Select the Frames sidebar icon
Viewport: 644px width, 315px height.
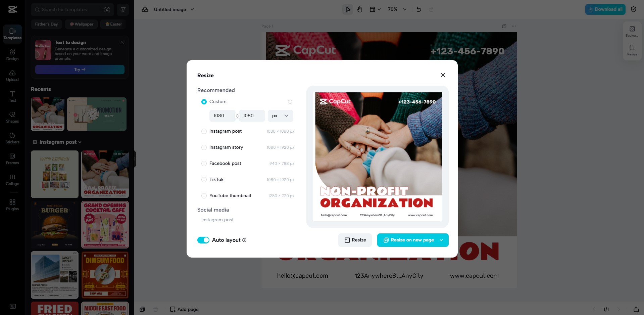coord(12,159)
